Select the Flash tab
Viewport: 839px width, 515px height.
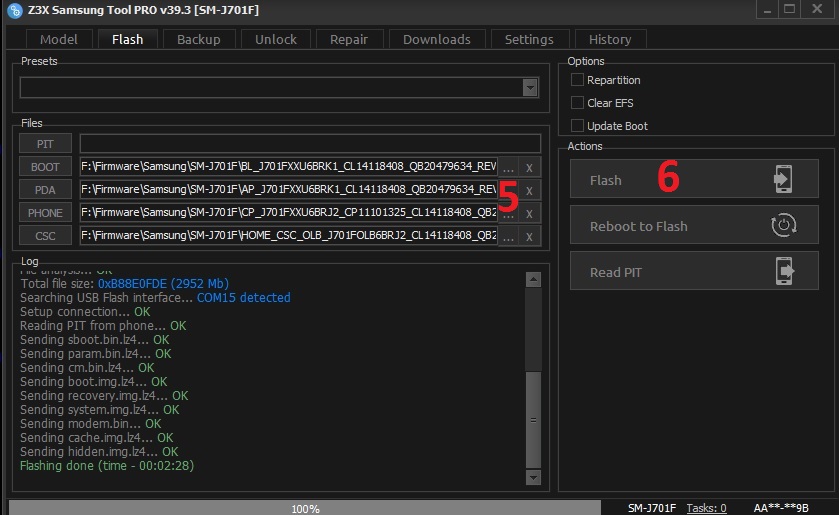127,39
